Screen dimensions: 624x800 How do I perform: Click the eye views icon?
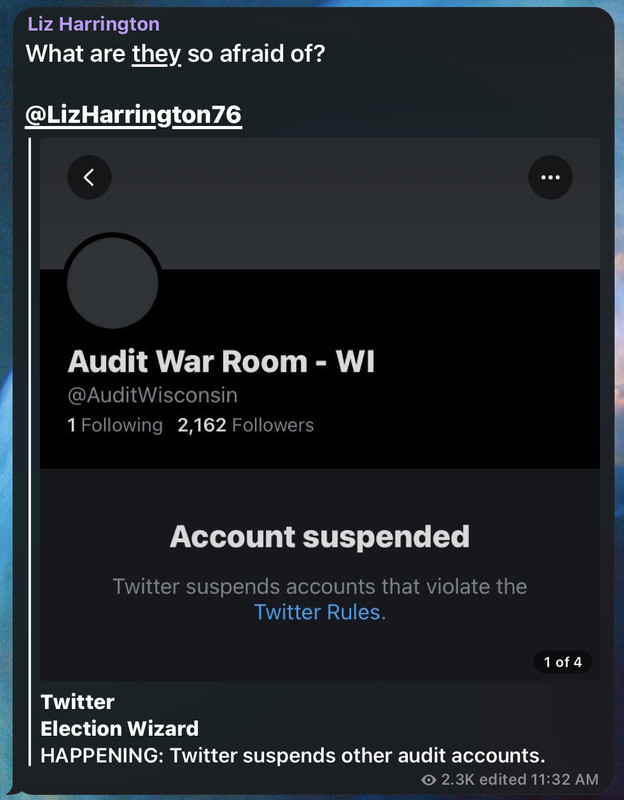pos(429,780)
